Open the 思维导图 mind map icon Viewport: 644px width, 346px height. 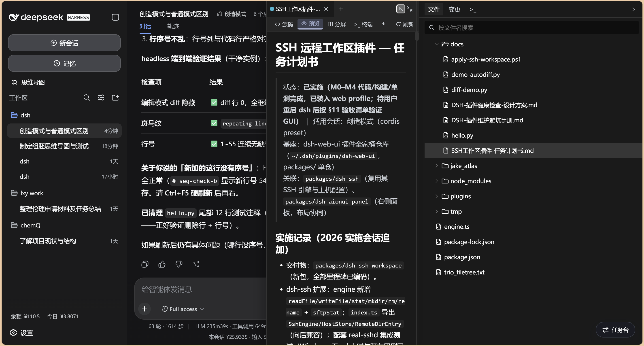tap(15, 82)
